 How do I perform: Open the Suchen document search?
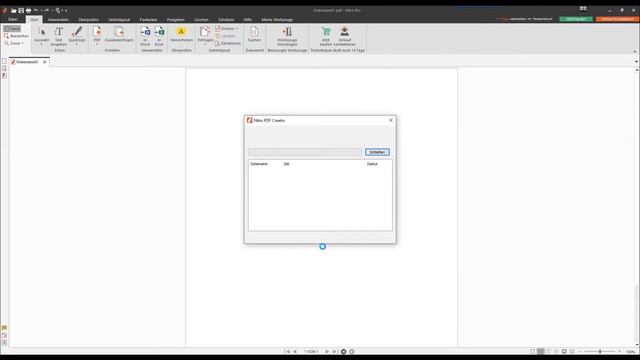pos(254,34)
